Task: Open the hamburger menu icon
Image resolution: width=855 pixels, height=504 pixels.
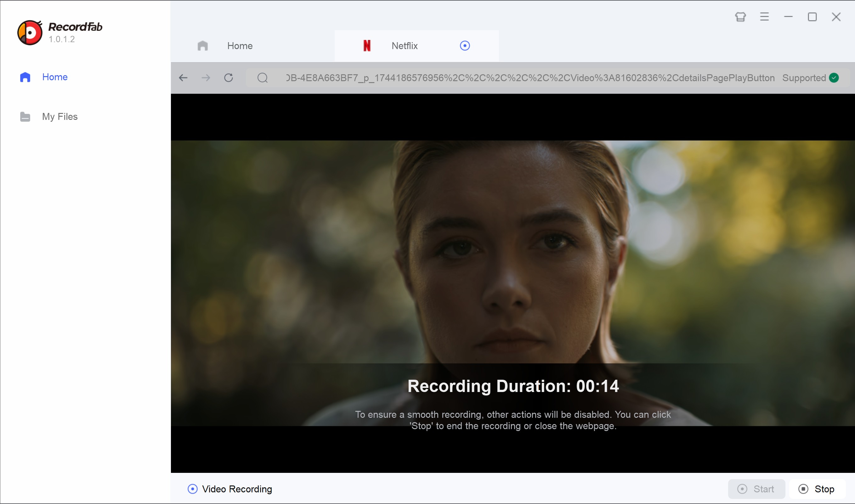Action: (x=765, y=17)
